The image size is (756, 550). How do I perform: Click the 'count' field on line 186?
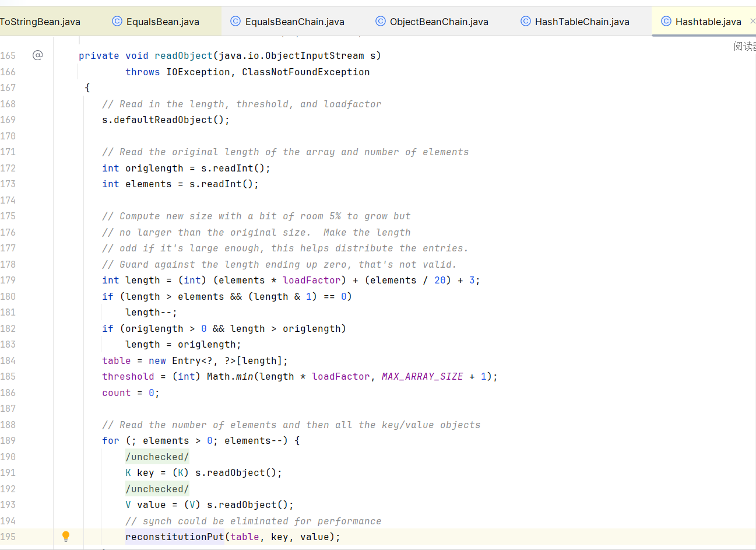[x=117, y=393]
